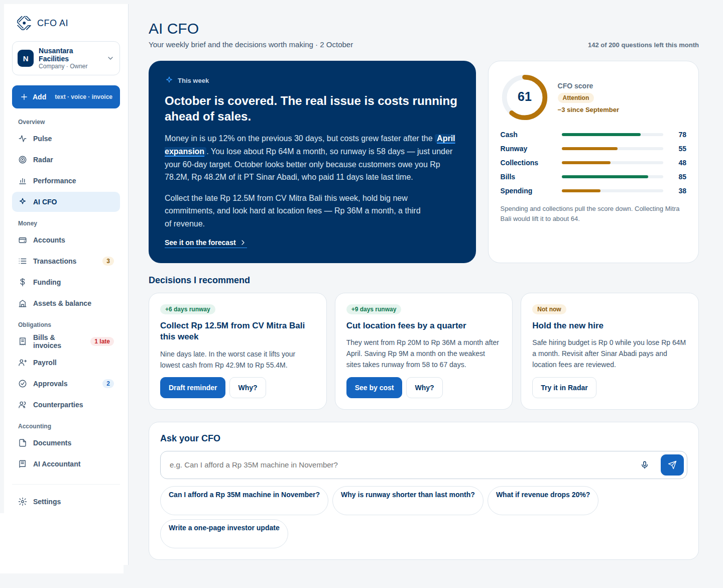Open the Radar page
Image resolution: width=723 pixels, height=588 pixels.
pos(66,160)
